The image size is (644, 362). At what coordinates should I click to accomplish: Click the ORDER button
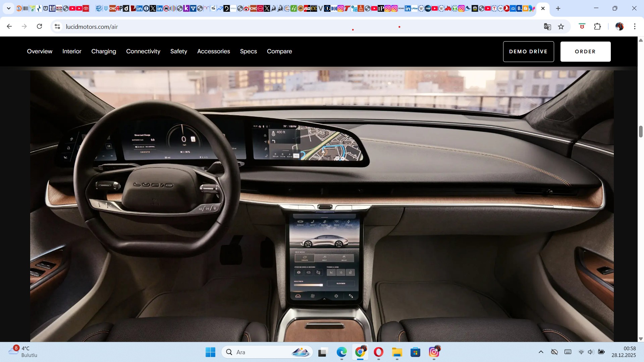[585, 52]
